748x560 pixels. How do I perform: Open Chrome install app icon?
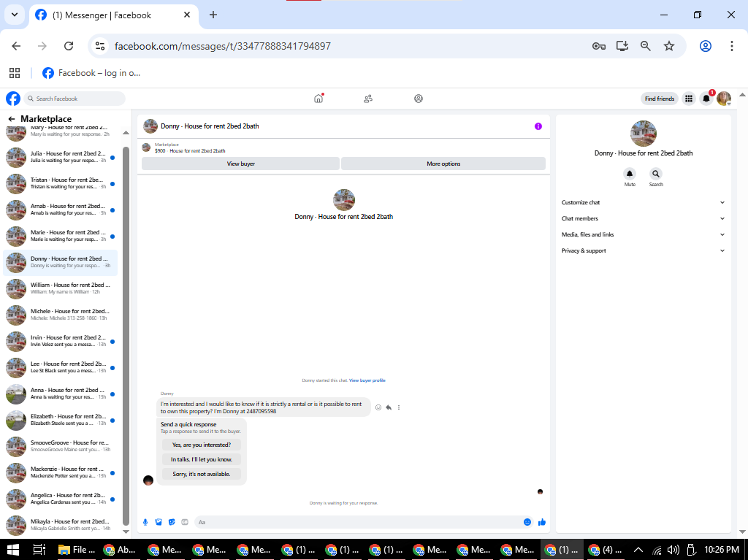coord(622,46)
